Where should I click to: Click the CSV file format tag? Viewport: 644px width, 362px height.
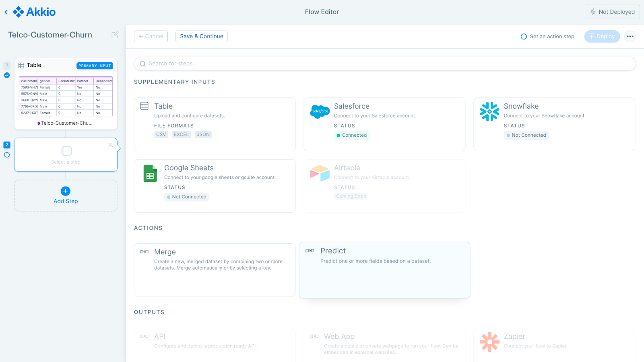click(161, 135)
